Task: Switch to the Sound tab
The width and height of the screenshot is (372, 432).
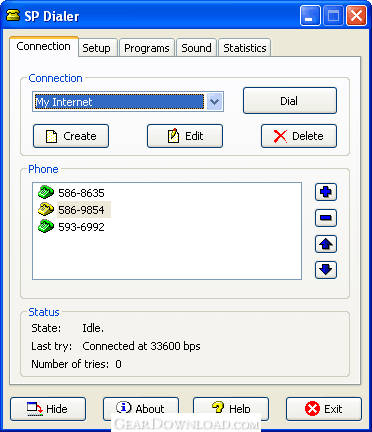Action: pos(196,48)
